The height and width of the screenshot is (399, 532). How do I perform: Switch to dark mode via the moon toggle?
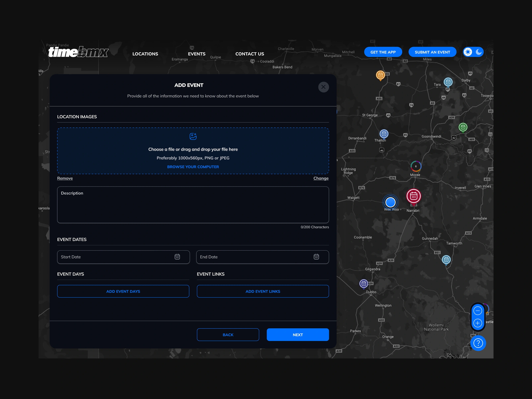[478, 52]
